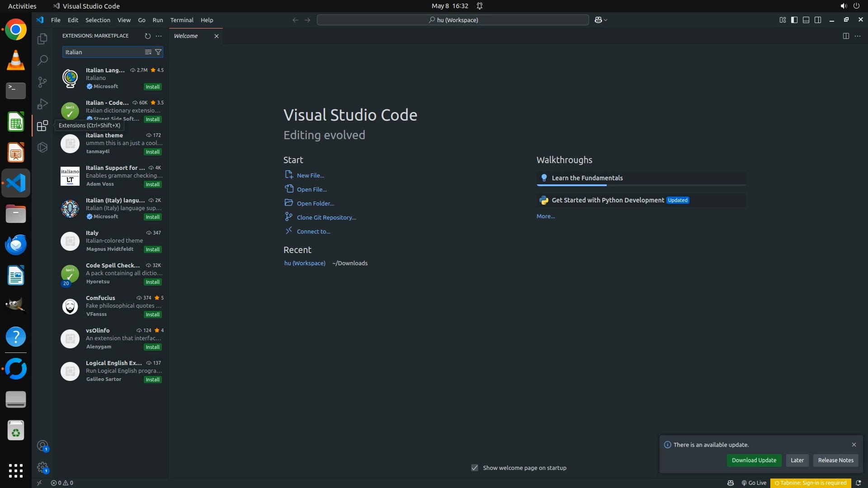Open Run and Debug view icon

(42, 104)
